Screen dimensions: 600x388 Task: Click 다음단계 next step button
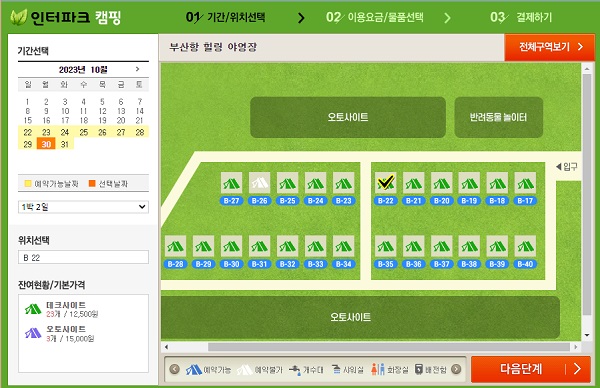[x=531, y=369]
